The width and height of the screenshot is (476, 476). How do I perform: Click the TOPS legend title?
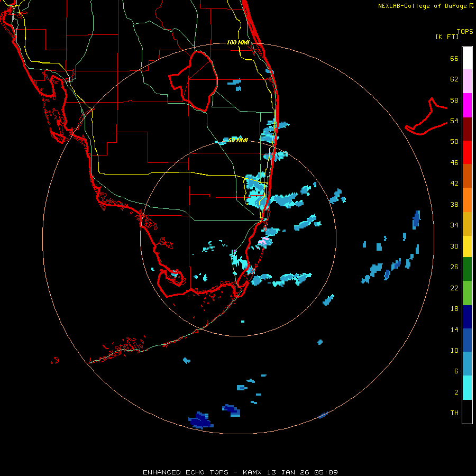coord(465,31)
